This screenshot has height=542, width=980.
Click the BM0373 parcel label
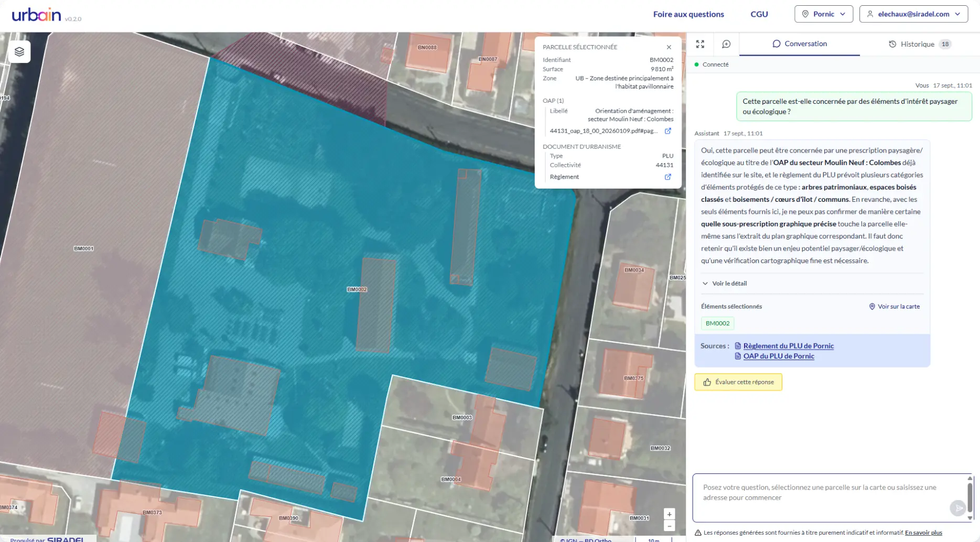(x=152, y=513)
